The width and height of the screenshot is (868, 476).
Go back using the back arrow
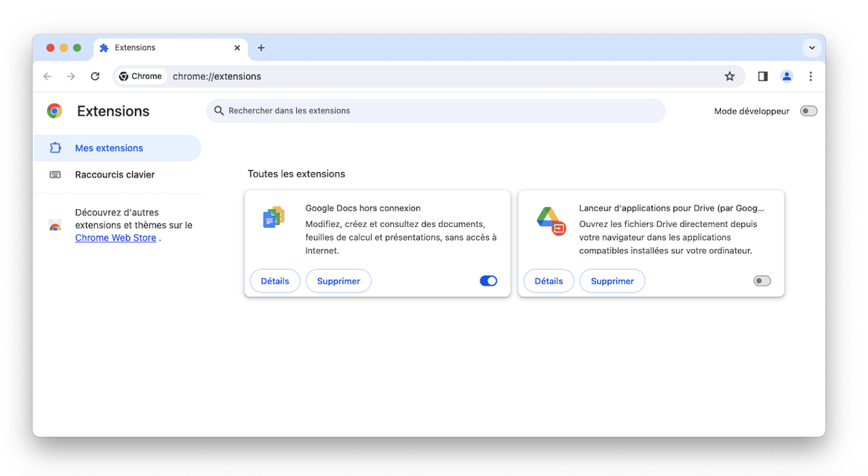click(x=47, y=76)
